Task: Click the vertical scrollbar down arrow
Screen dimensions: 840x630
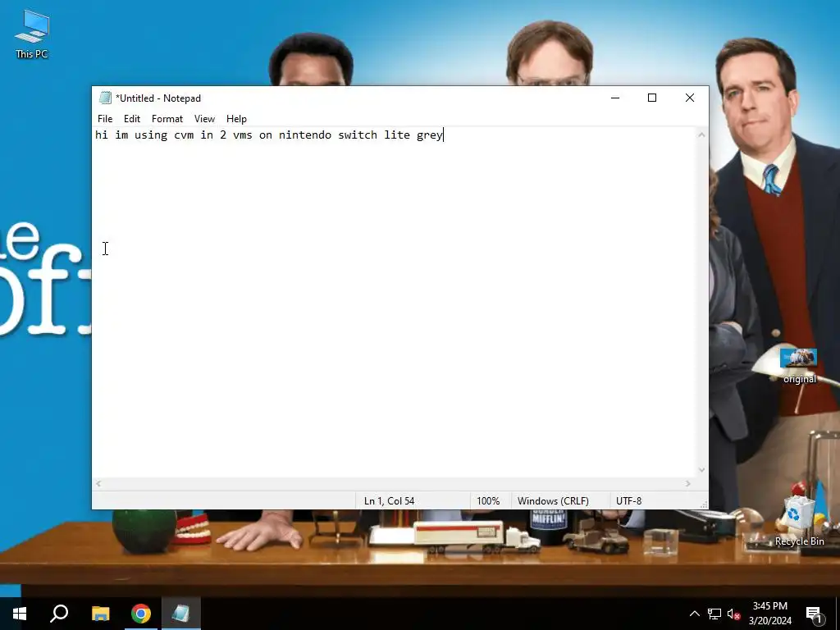Action: point(701,470)
